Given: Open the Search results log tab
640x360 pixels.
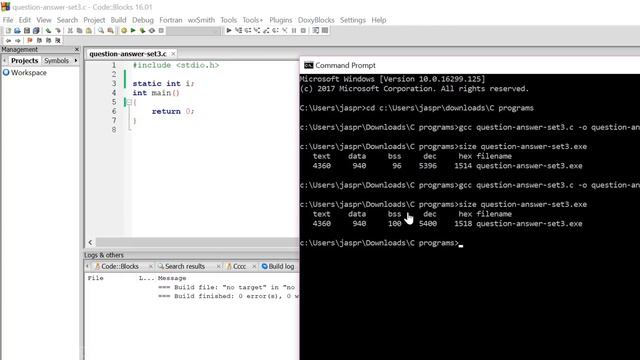Looking at the screenshot, I should click(x=184, y=266).
